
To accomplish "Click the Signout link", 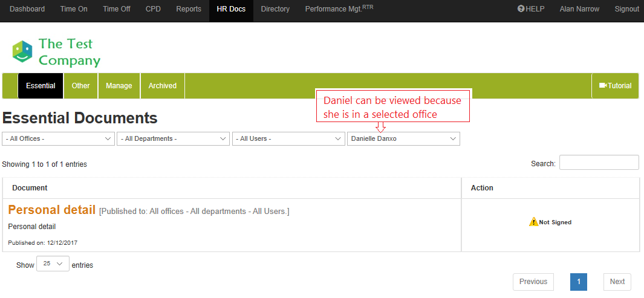I will (626, 9).
